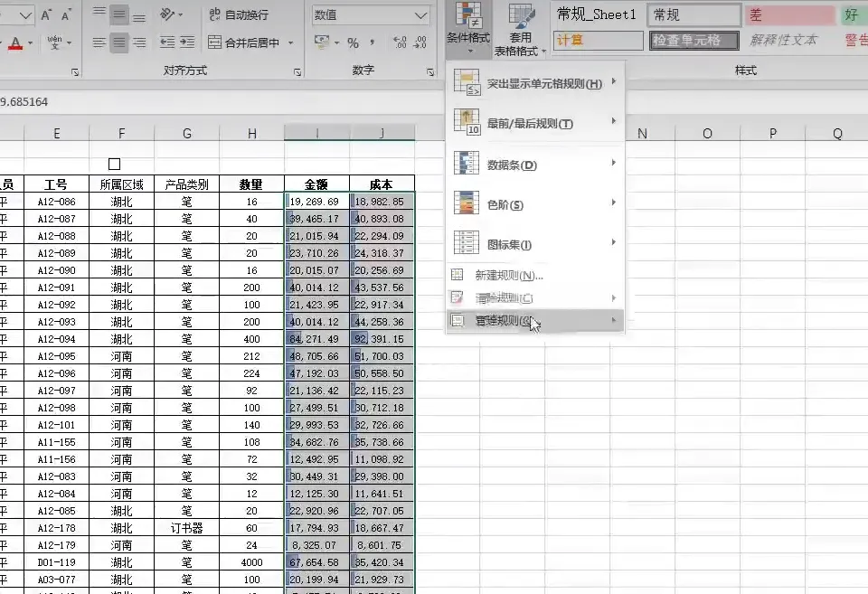Viewport: 868px width, 594px height.
Task: Click the decrease font size icon
Action: tap(66, 15)
